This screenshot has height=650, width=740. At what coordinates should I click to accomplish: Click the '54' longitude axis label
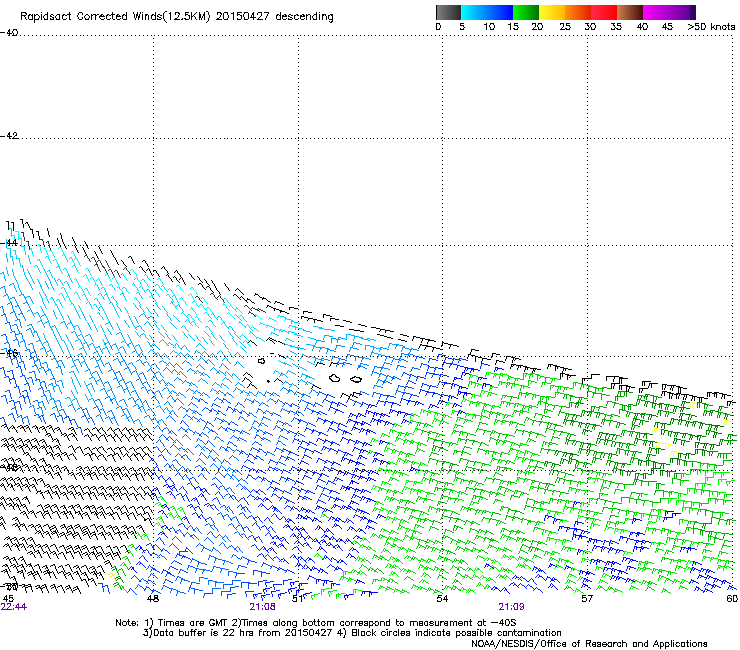[442, 599]
